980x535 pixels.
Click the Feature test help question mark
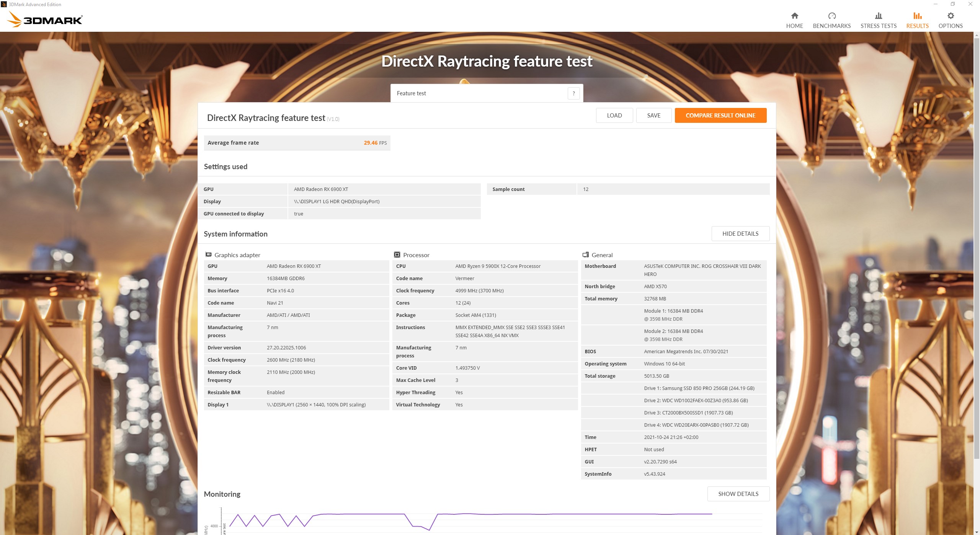tap(573, 93)
